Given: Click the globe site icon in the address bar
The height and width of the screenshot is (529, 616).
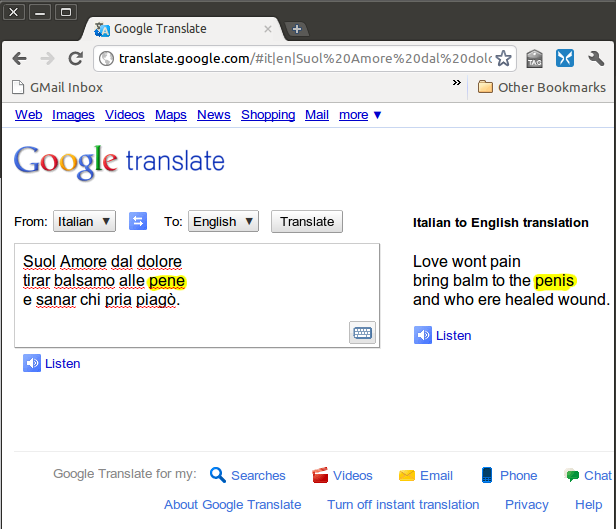Looking at the screenshot, I should click(x=106, y=59).
